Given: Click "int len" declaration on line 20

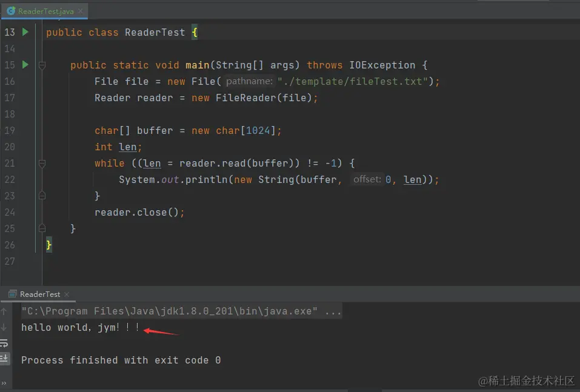Looking at the screenshot, I should tap(115, 147).
